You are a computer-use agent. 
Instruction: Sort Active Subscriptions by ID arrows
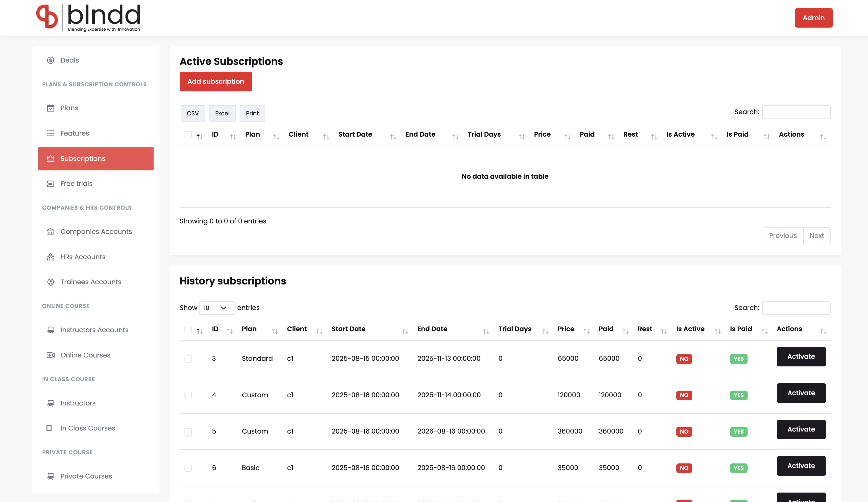coord(233,137)
